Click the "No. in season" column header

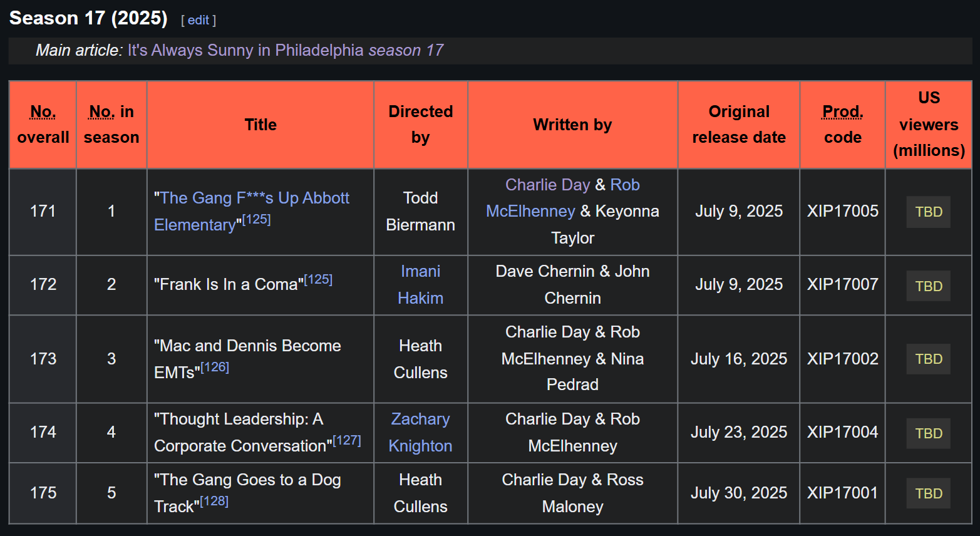[111, 125]
